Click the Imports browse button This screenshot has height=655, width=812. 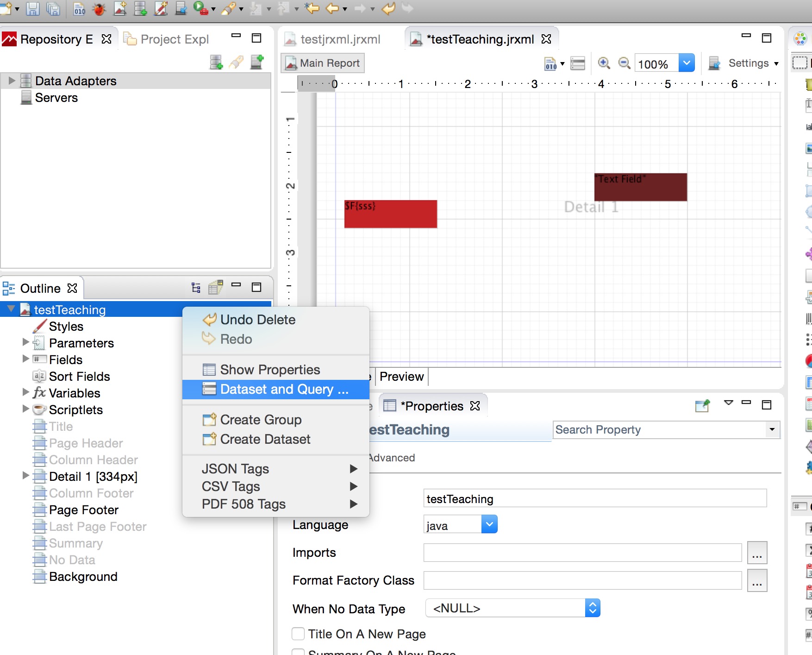pos(757,553)
